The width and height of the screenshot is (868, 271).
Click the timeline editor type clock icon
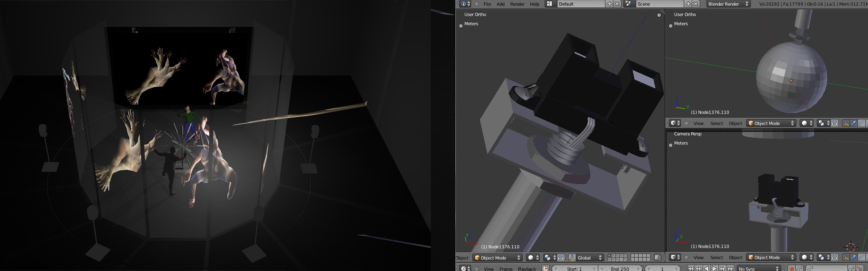(463, 269)
